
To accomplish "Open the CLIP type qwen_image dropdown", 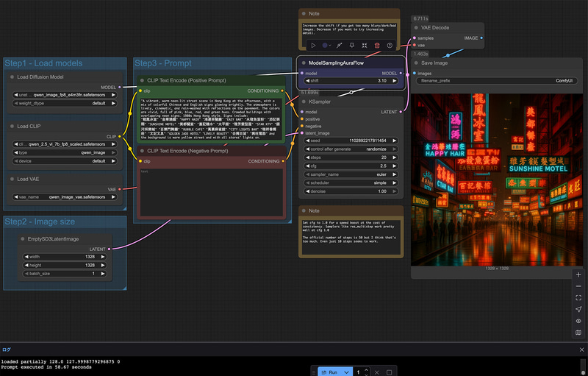I will pos(65,153).
